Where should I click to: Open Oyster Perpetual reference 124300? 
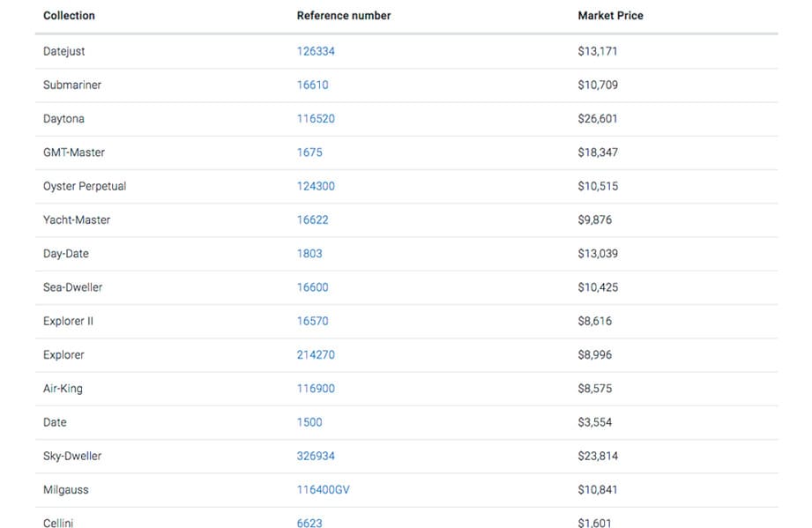click(316, 186)
